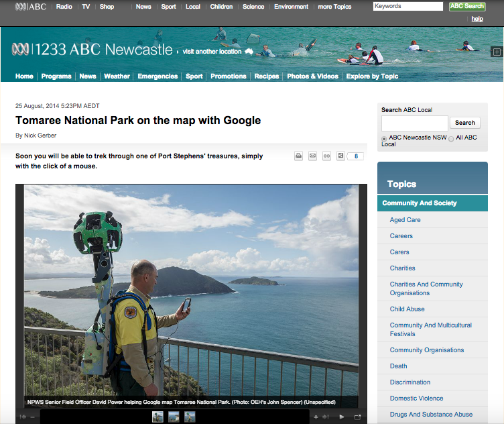Open Programs in Newcastle navigation
This screenshot has width=504, height=424.
[x=56, y=76]
